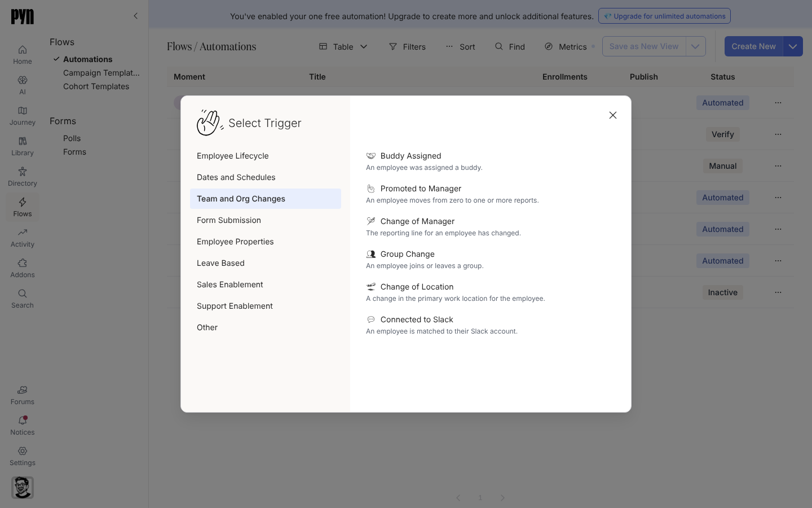812x508 pixels.
Task: Select the Other trigger category
Action: click(x=266, y=327)
